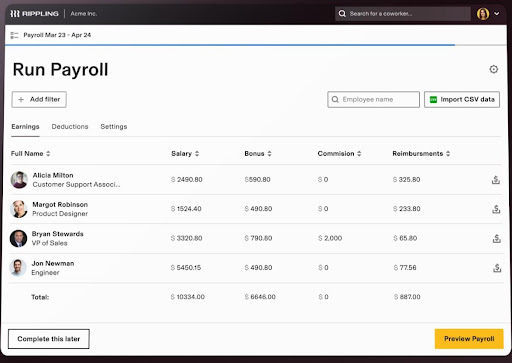Click Margot Robinson's profile photo

pyautogui.click(x=19, y=209)
